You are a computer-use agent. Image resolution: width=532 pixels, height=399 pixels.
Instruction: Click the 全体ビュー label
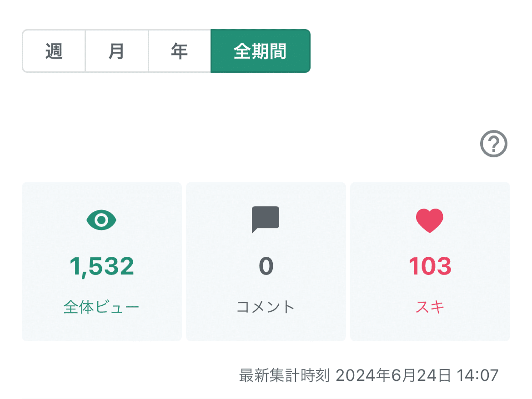point(101,307)
